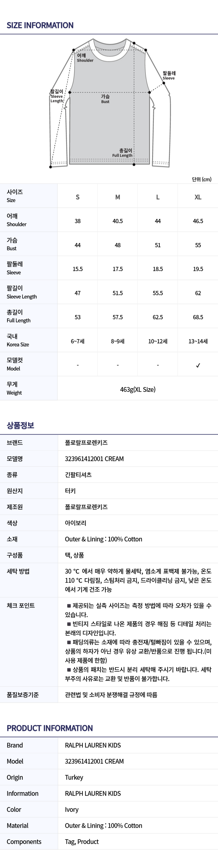
Task: Click the Full Length label on the diagram
Action: [x=123, y=153]
